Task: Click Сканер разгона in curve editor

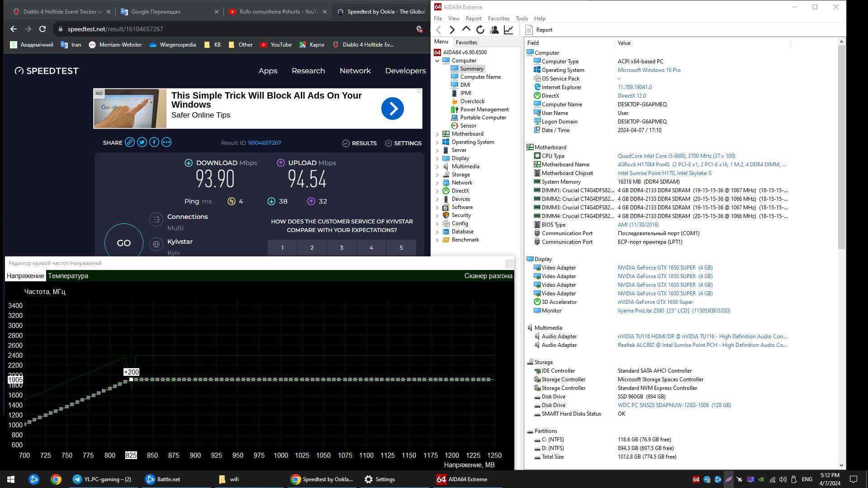Action: 488,276
